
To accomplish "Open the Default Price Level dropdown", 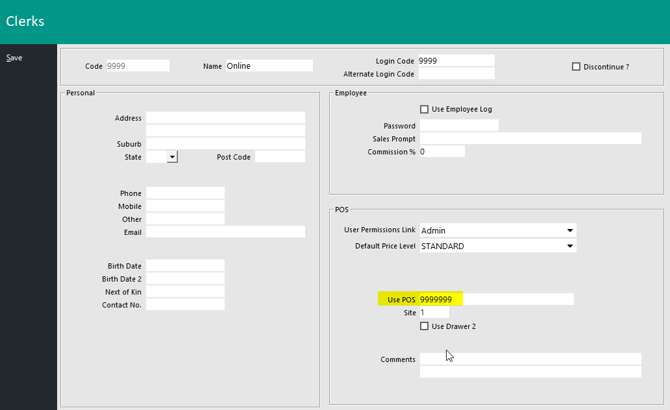I will point(570,246).
